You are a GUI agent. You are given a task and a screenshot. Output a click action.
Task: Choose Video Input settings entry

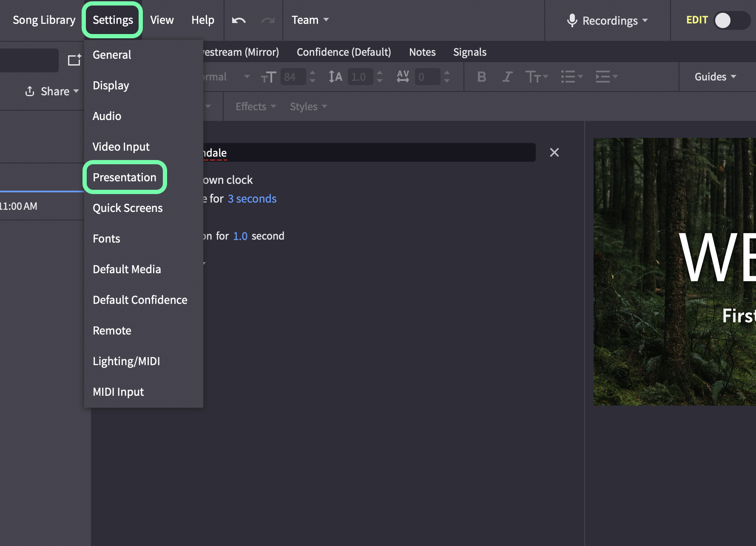pos(121,147)
